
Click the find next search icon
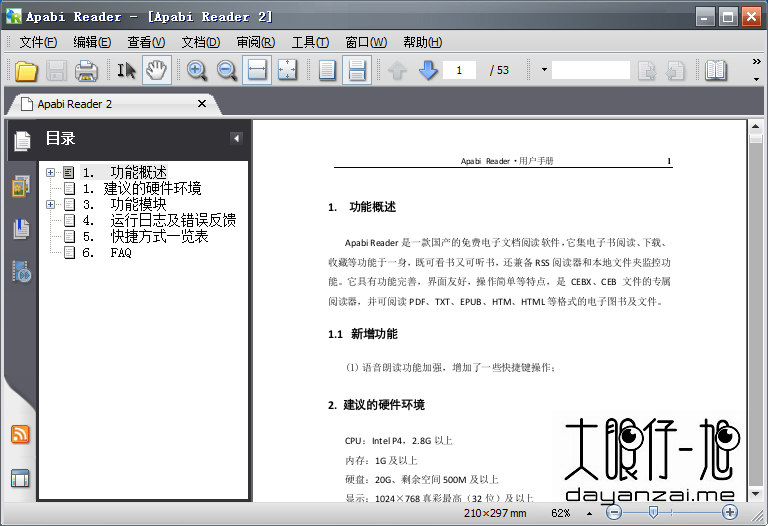click(647, 71)
